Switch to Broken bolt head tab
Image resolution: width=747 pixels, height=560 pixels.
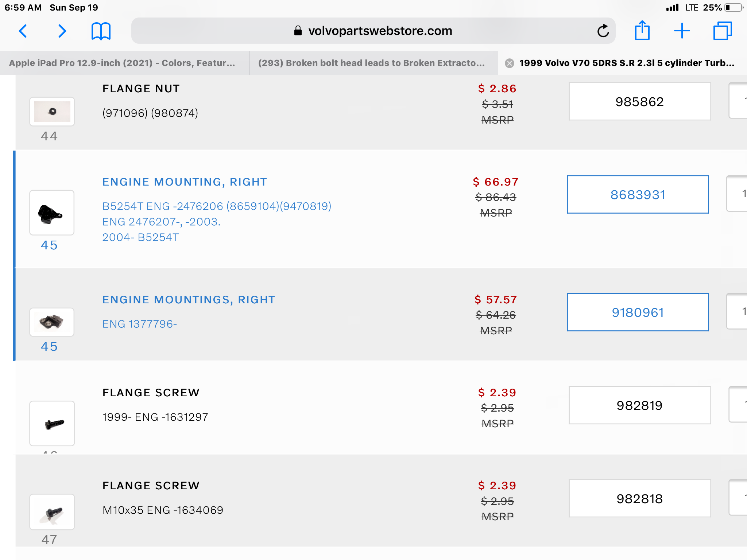coord(371,63)
